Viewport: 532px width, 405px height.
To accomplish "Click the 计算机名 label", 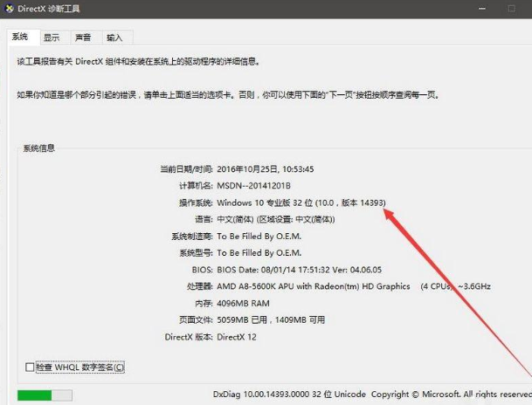I will tap(196, 186).
